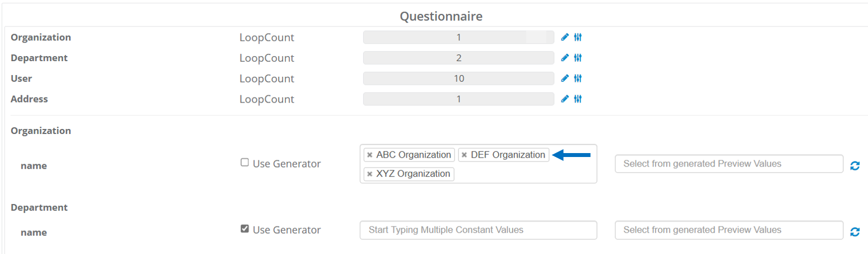
Task: Open sliders settings icon for Department LoopCount
Action: tap(578, 58)
